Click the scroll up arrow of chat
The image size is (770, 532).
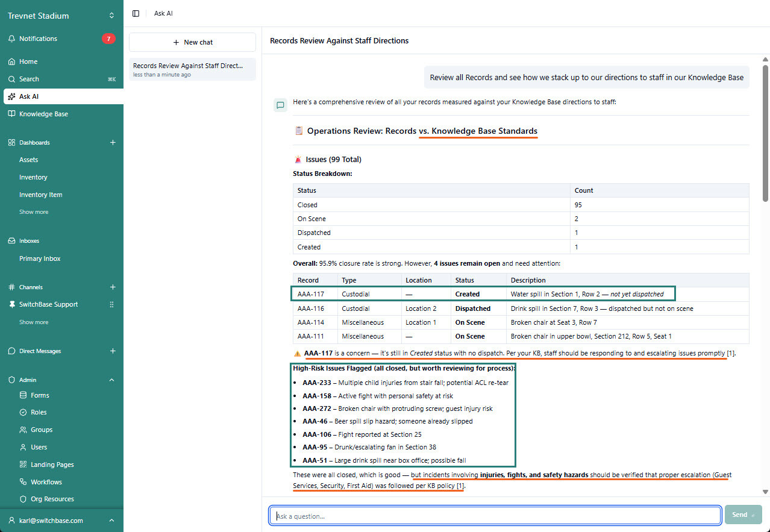pos(765,60)
